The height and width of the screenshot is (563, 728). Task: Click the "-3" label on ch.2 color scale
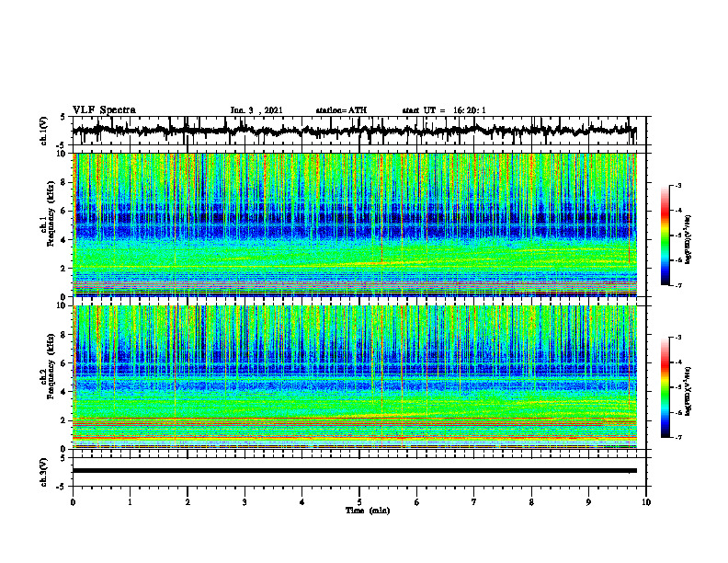pos(677,338)
